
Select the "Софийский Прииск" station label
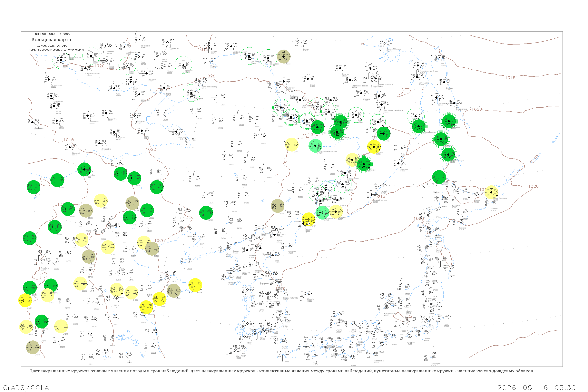(x=360, y=87)
